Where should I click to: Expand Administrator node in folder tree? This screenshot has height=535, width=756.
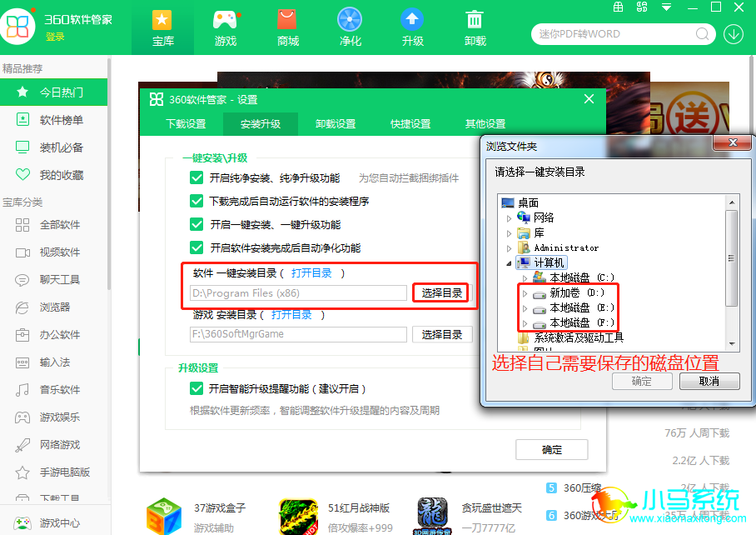[510, 248]
